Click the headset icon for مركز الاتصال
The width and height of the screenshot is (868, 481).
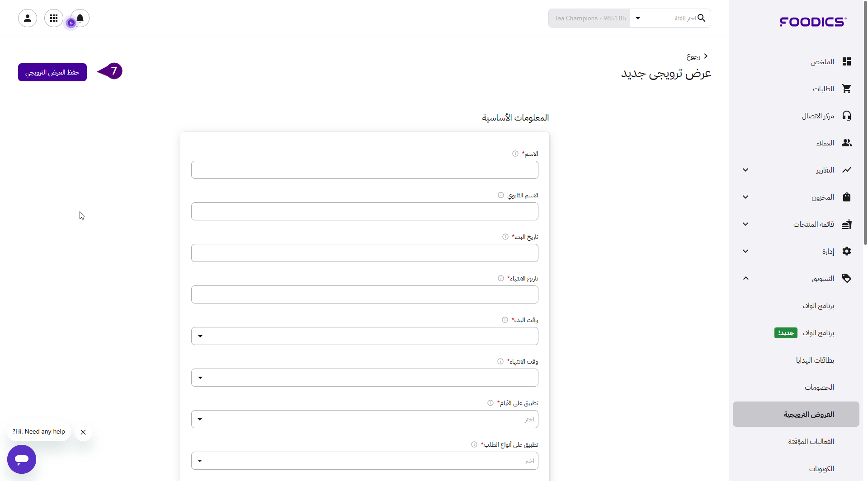(x=846, y=116)
